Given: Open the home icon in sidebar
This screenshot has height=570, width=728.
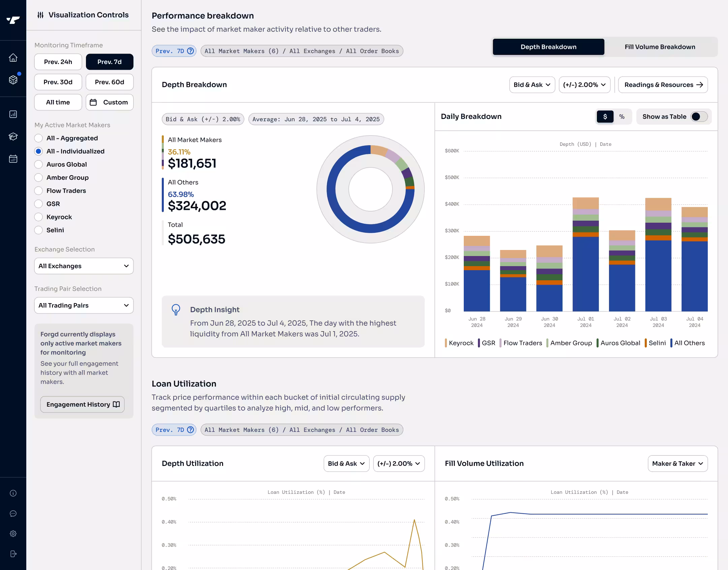Looking at the screenshot, I should (13, 58).
